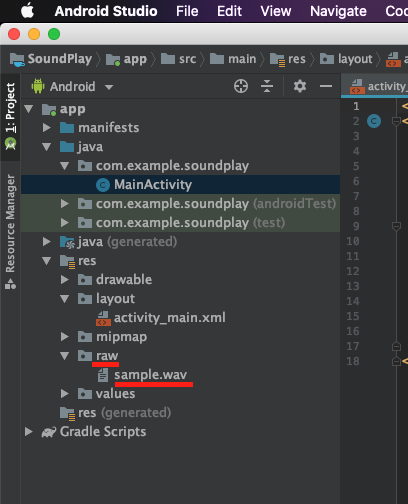Screen dimensions: 408x504
Task: Collapse the com.example.soundplay main package
Action: coord(65,166)
